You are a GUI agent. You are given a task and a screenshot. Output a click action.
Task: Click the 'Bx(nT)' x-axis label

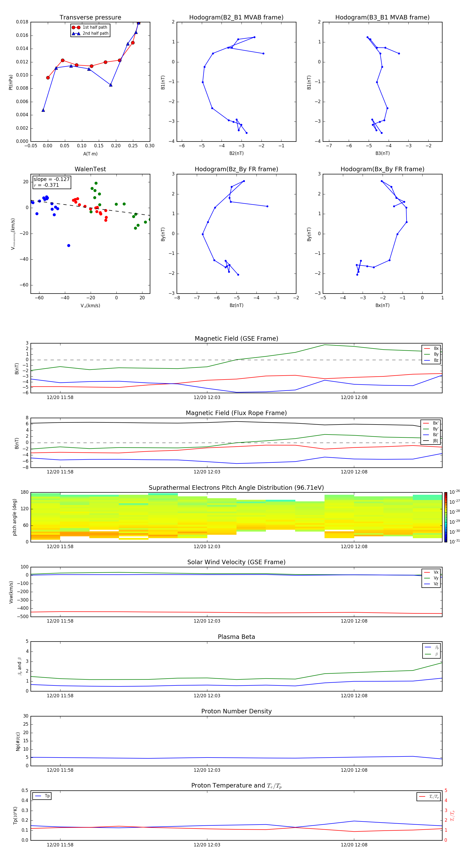click(382, 305)
